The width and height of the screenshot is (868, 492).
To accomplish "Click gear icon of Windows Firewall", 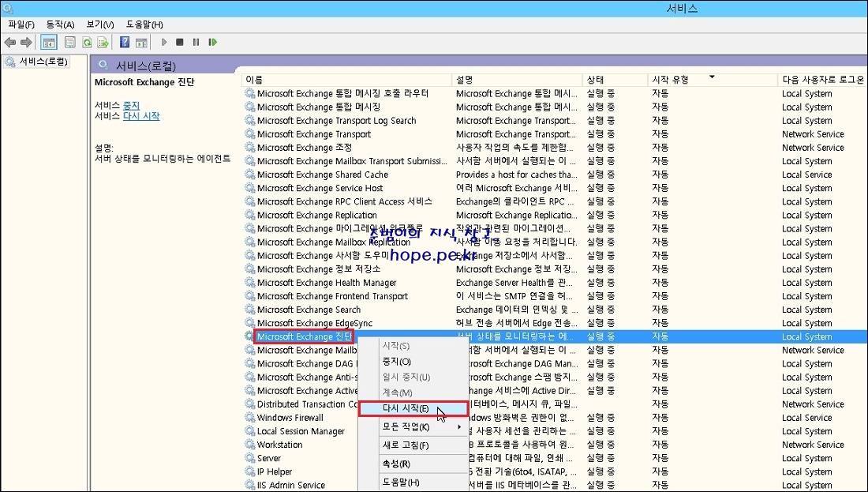I will (250, 418).
